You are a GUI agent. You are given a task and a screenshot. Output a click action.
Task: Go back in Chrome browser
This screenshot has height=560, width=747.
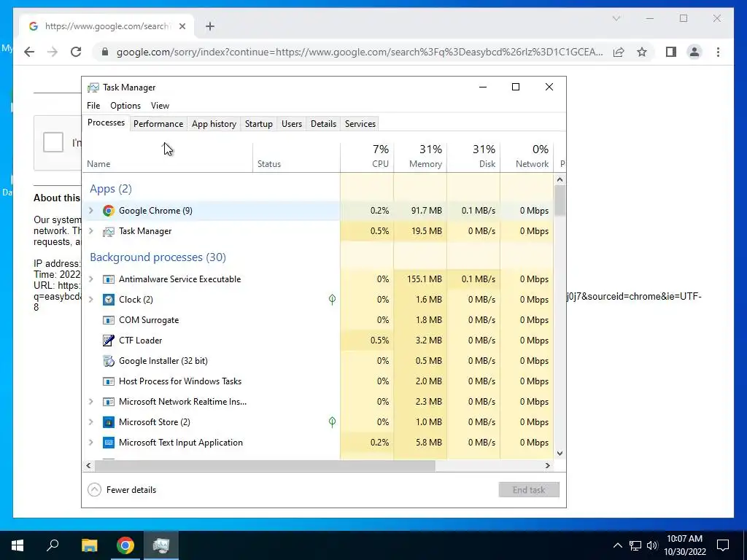click(29, 52)
